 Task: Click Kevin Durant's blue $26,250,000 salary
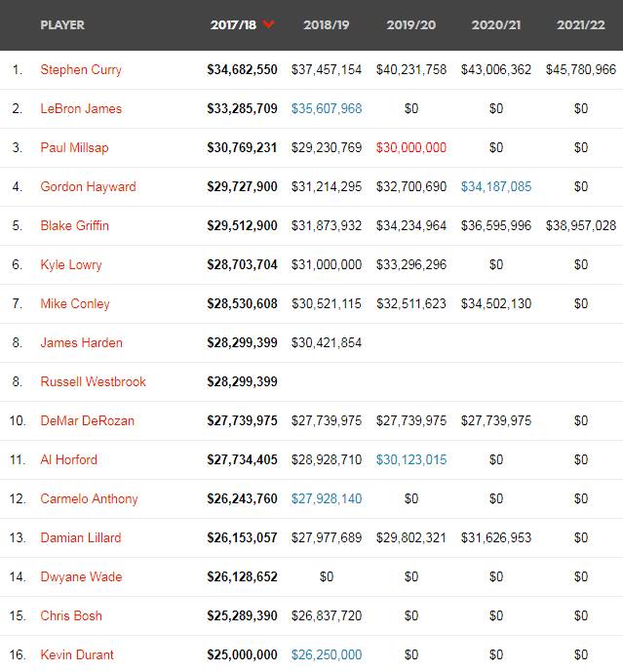(x=327, y=654)
